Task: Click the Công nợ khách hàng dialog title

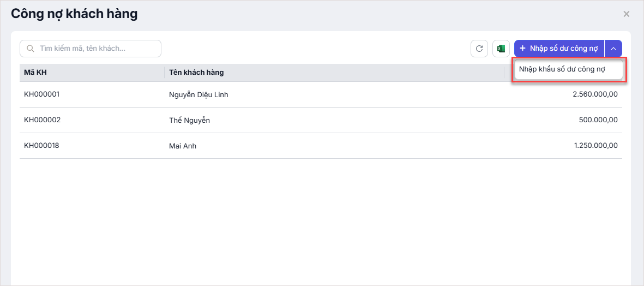Action: pyautogui.click(x=74, y=14)
